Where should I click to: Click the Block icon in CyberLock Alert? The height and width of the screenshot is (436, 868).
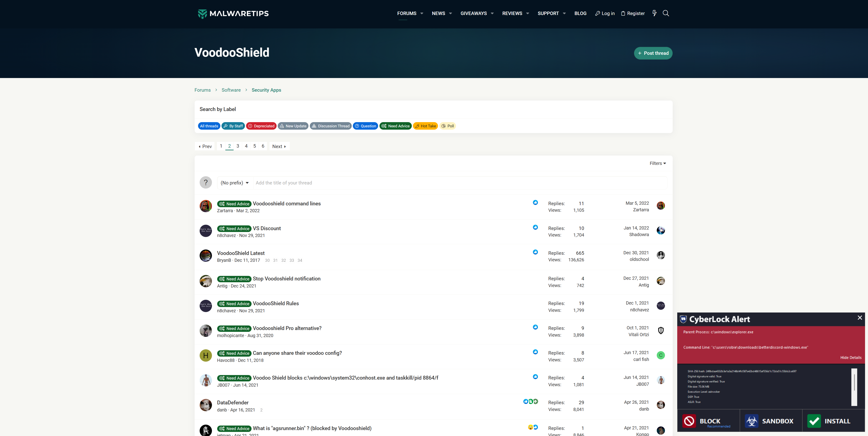coord(689,421)
